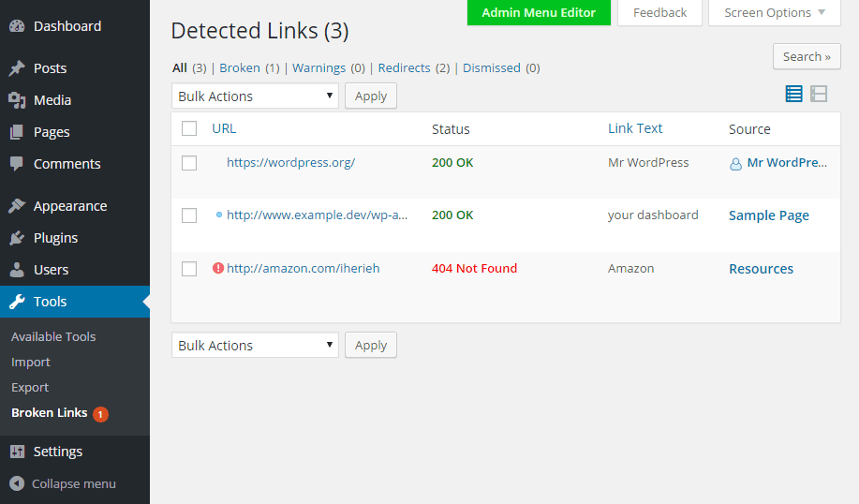Open the Mr WordPre... source link
This screenshot has height=504, width=859.
pyautogui.click(x=787, y=163)
